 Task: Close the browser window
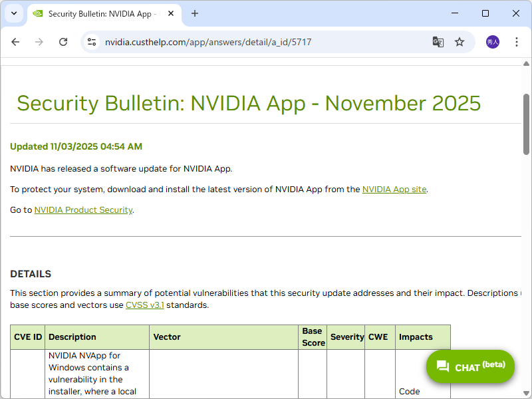pyautogui.click(x=516, y=13)
